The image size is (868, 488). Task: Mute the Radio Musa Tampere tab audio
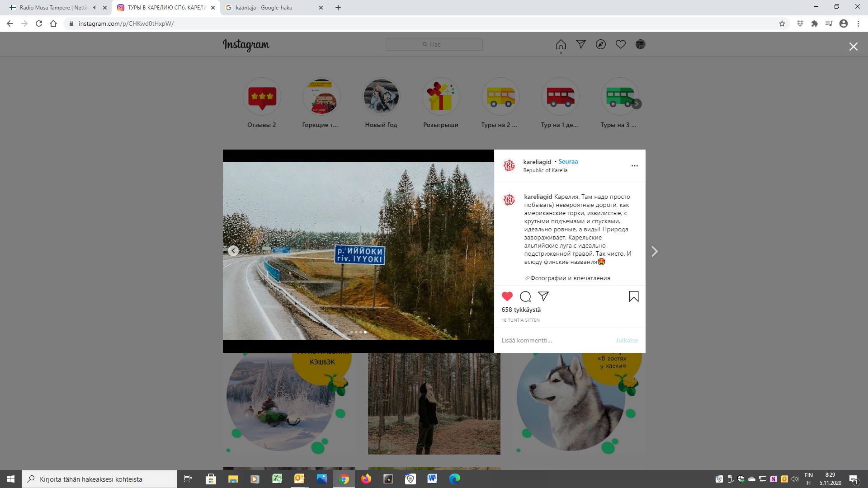point(95,8)
